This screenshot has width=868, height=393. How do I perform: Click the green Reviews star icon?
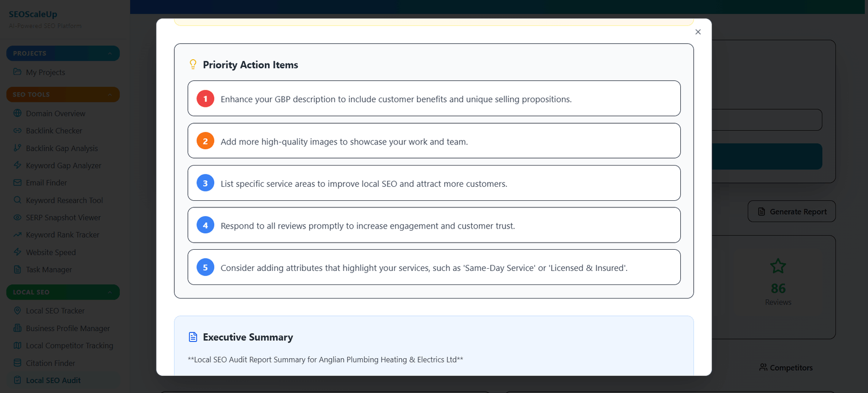pyautogui.click(x=778, y=266)
